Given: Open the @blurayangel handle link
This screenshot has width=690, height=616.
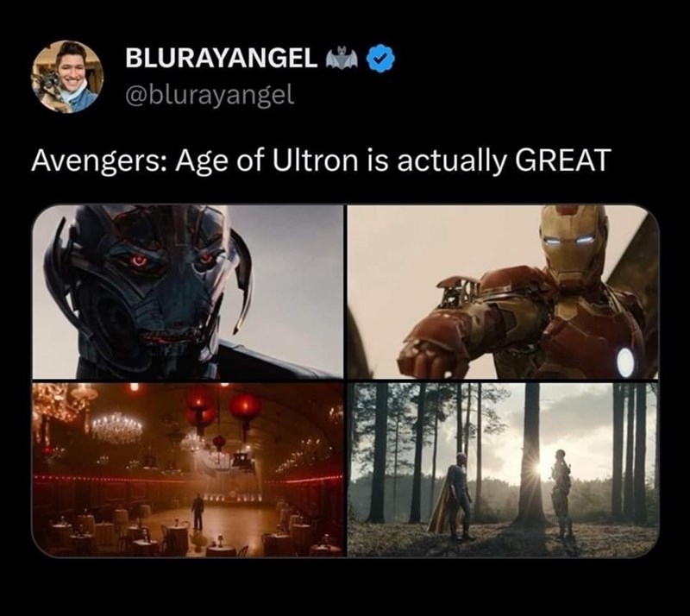Looking at the screenshot, I should [x=210, y=94].
